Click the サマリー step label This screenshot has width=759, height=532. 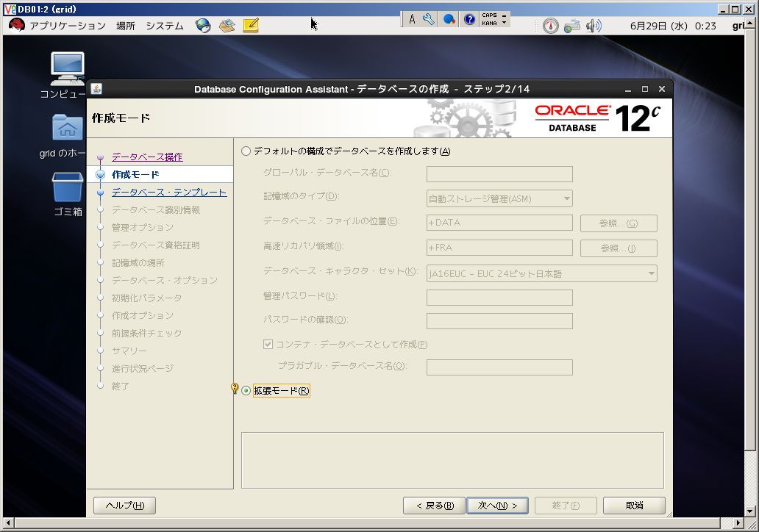(129, 351)
